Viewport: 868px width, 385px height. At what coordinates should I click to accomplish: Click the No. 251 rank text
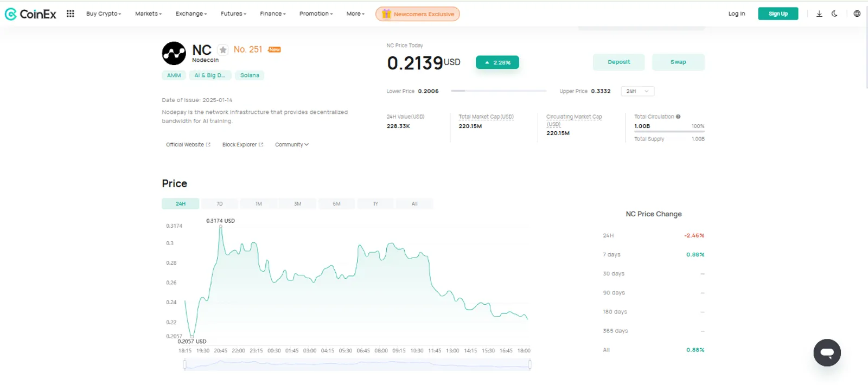248,49
